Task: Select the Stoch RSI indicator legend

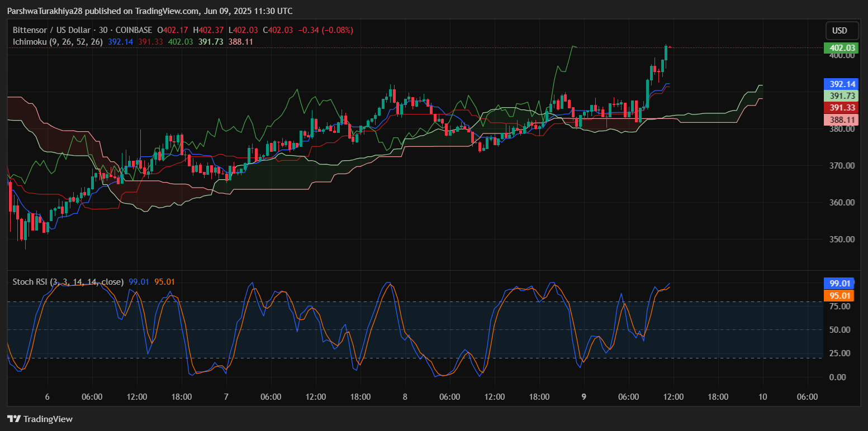Action: pos(68,282)
